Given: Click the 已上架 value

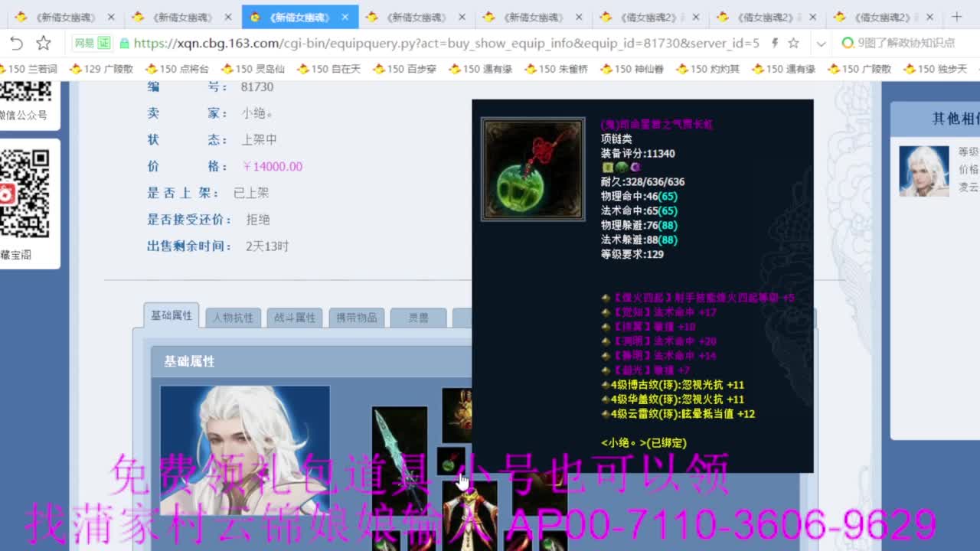Looking at the screenshot, I should click(x=251, y=193).
